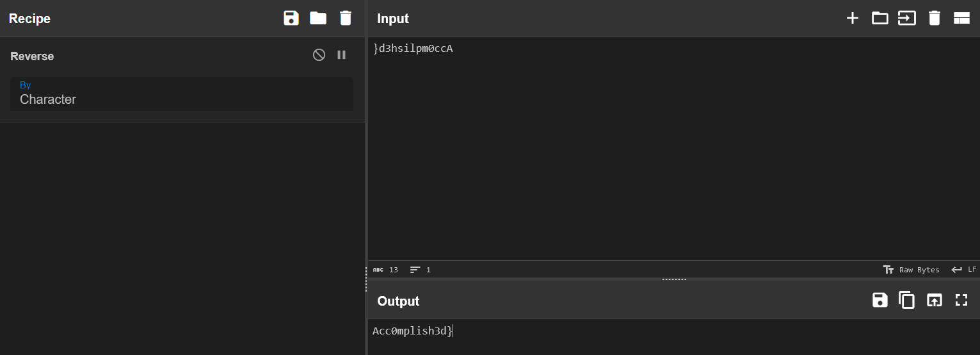Viewport: 980px width, 355px height.
Task: Copy raw output to clipboard
Action: (907, 300)
